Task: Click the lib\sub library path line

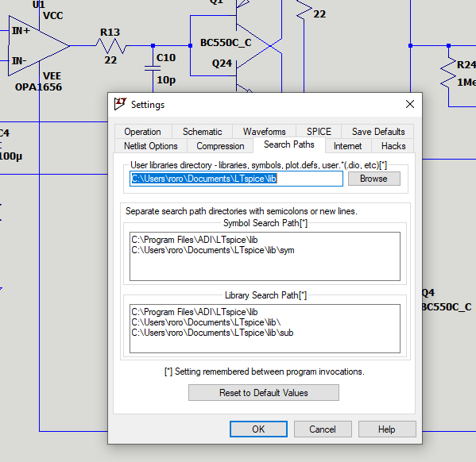Action: 212,333
